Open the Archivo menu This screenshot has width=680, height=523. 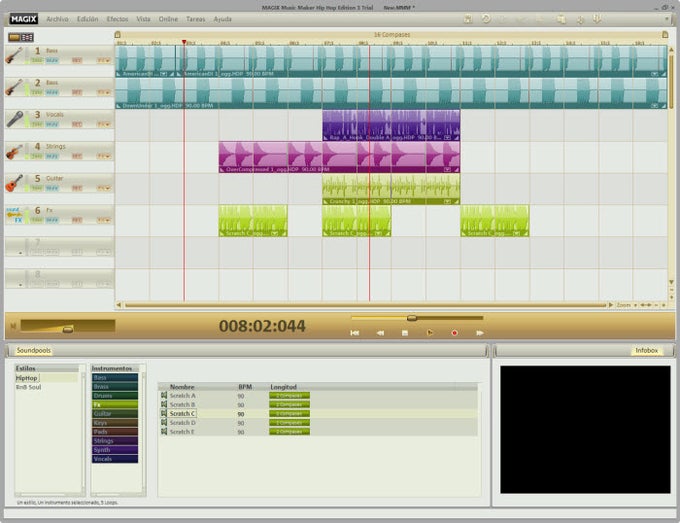(57, 19)
